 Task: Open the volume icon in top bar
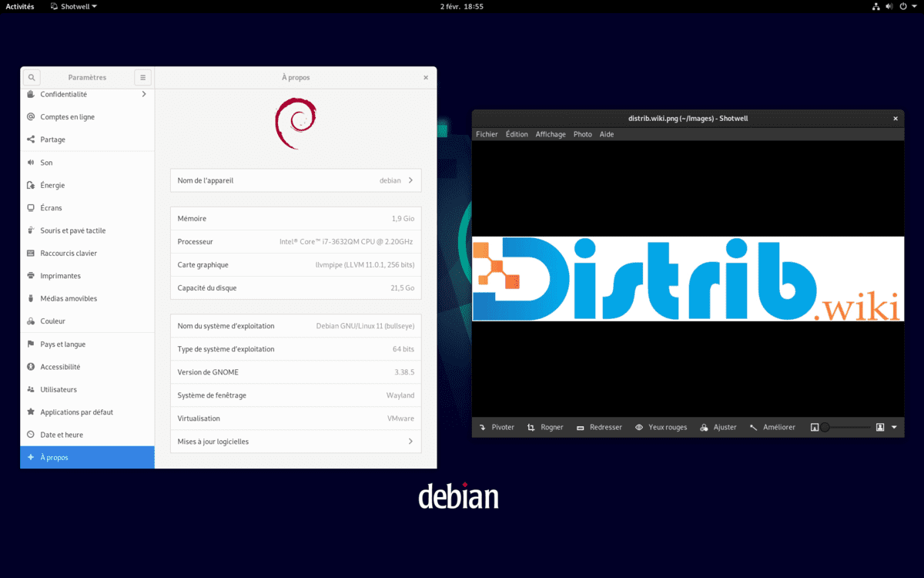[889, 6]
